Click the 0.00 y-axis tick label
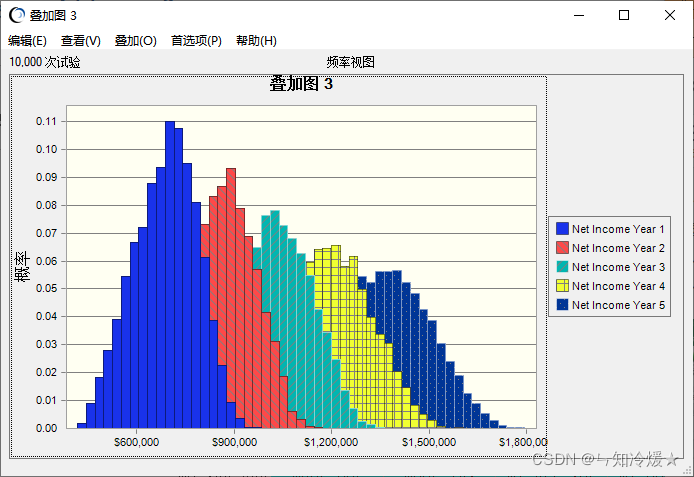 click(46, 428)
